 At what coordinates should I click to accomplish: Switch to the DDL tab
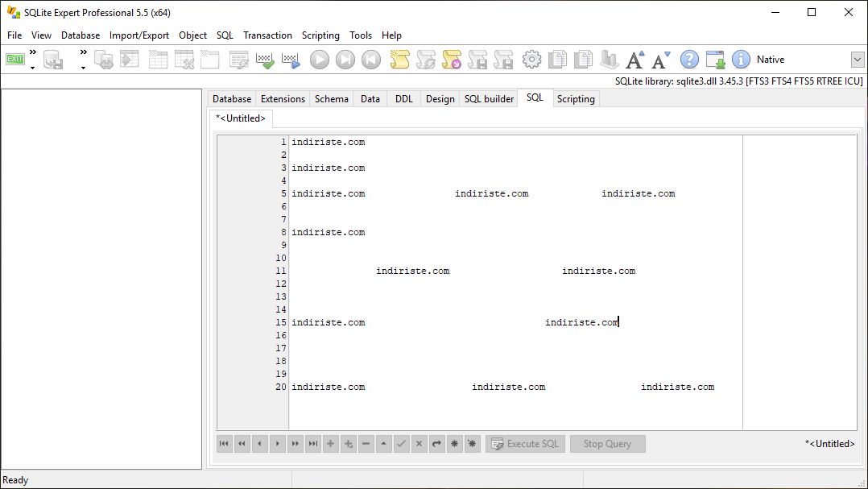point(404,98)
